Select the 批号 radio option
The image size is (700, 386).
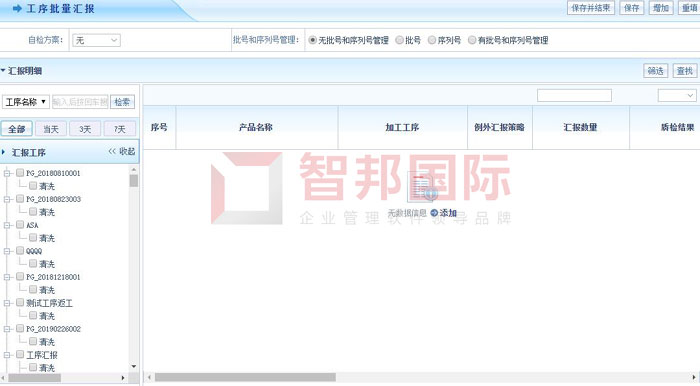(400, 40)
